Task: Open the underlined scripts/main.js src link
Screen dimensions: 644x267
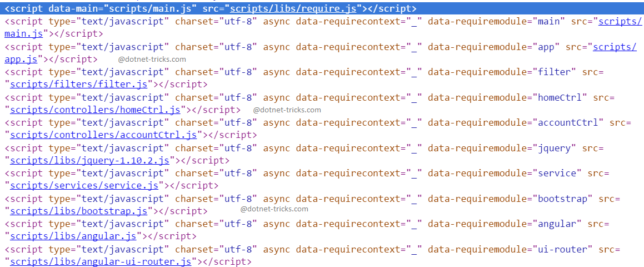Action: tap(618, 21)
